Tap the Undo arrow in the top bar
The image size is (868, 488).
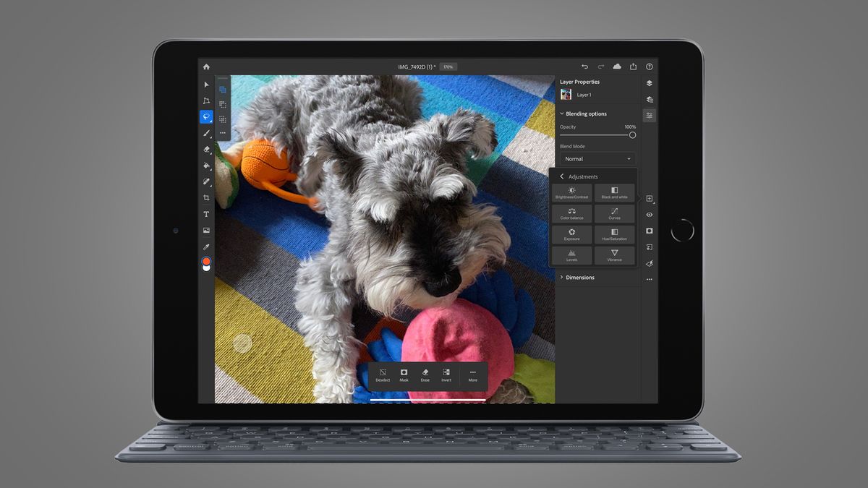tap(584, 66)
